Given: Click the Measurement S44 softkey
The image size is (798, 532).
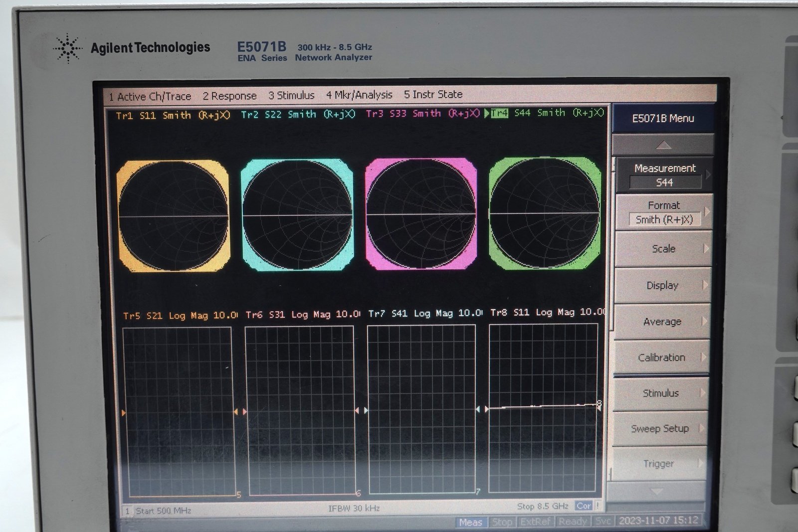Looking at the screenshot, I should [x=664, y=175].
